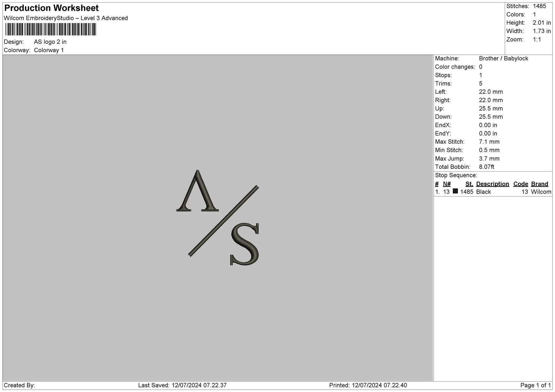555x392 pixels.
Task: Click the Left value '22.0 mm'
Action: click(x=491, y=92)
